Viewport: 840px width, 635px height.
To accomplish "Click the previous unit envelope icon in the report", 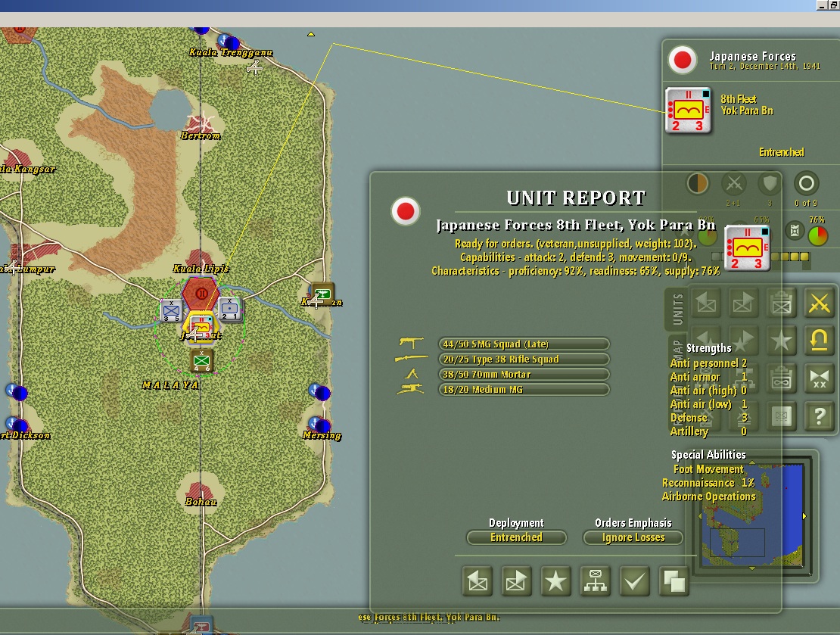I will 477,581.
